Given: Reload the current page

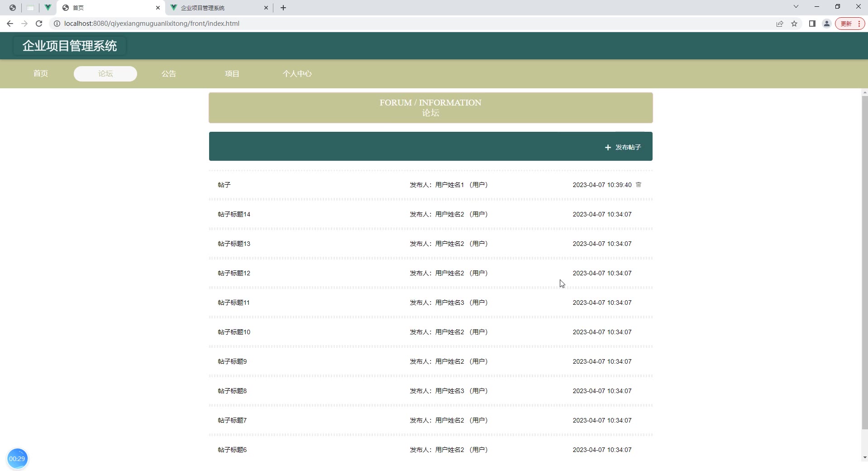Looking at the screenshot, I should [39, 24].
